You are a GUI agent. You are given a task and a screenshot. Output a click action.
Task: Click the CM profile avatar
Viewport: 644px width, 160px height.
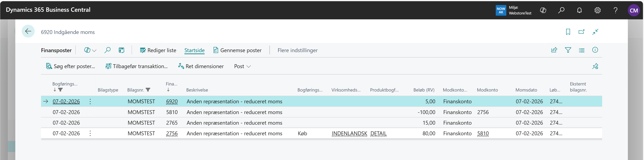tap(634, 10)
